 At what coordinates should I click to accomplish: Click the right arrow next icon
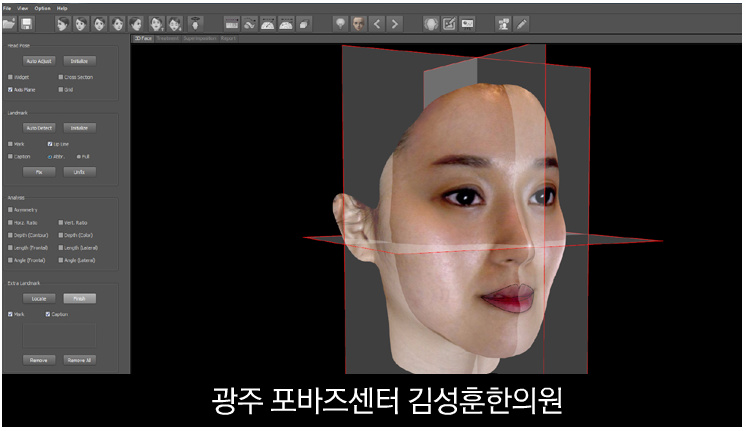click(394, 24)
